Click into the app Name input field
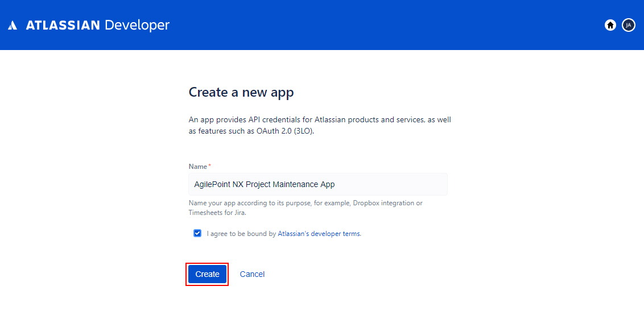The width and height of the screenshot is (644, 315). click(x=318, y=184)
